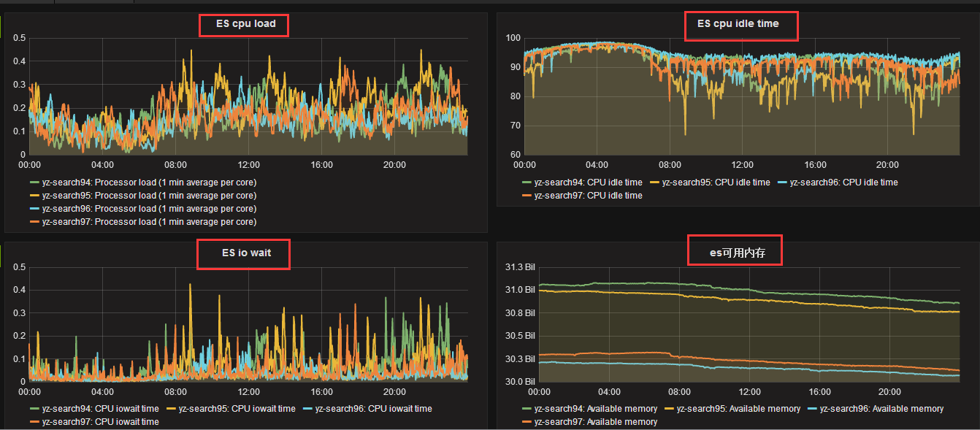Expand the ES io wait panel title menu

[245, 253]
